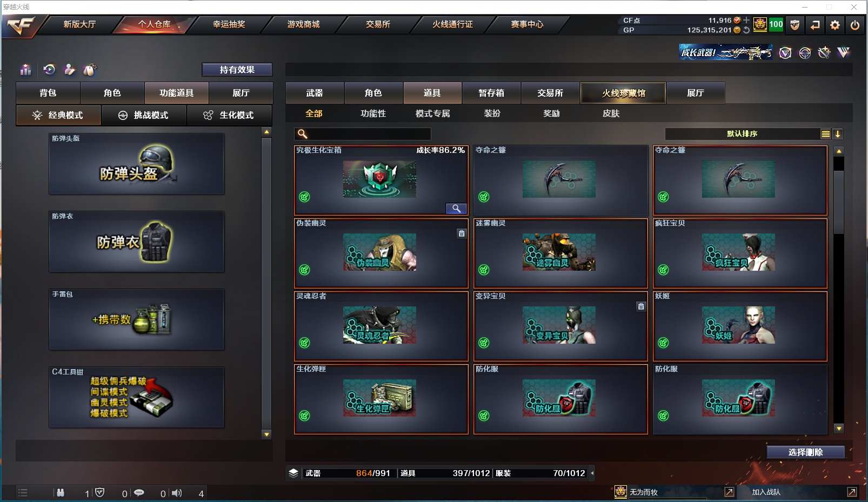
Task: Click the power exit icon
Action: tap(854, 25)
